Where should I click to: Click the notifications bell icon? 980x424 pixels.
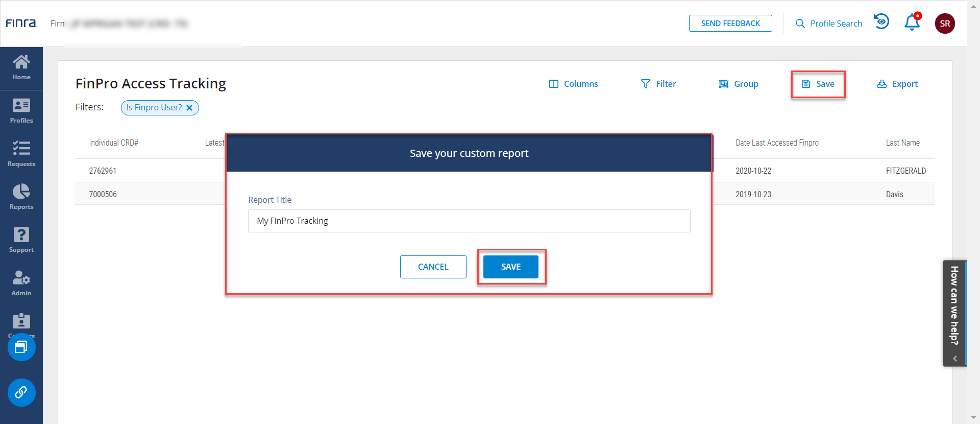(x=912, y=23)
